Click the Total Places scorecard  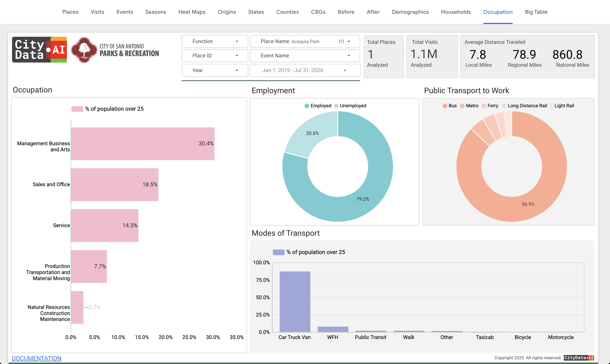pyautogui.click(x=384, y=56)
